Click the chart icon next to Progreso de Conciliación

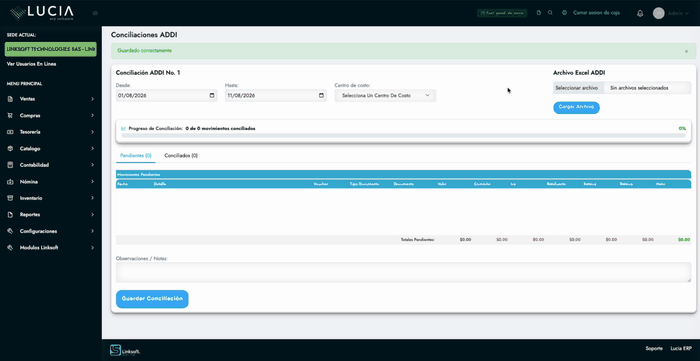(124, 129)
